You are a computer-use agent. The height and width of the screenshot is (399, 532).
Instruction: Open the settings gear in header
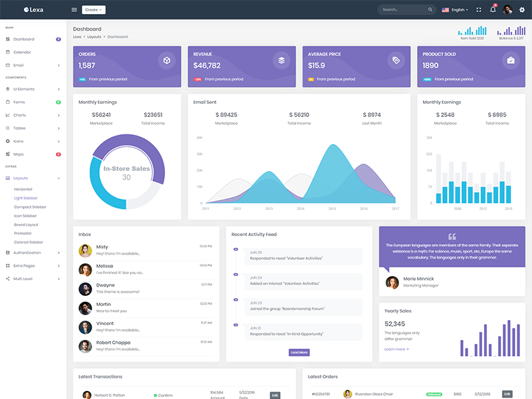click(x=522, y=10)
